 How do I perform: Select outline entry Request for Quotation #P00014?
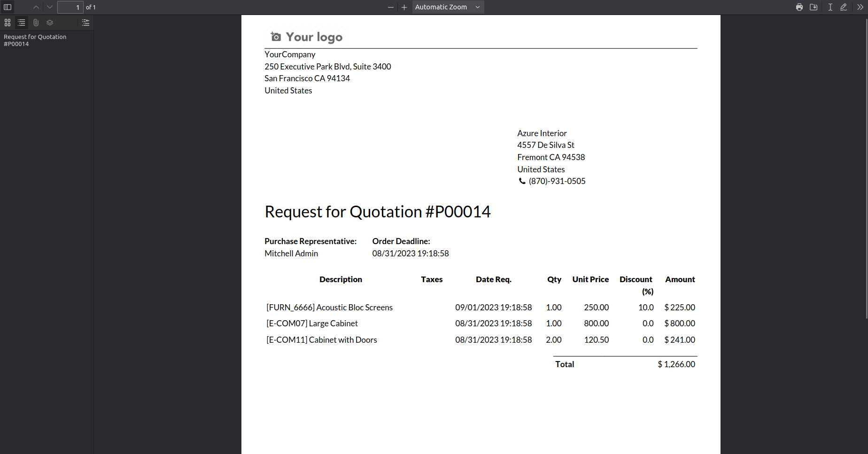point(35,40)
